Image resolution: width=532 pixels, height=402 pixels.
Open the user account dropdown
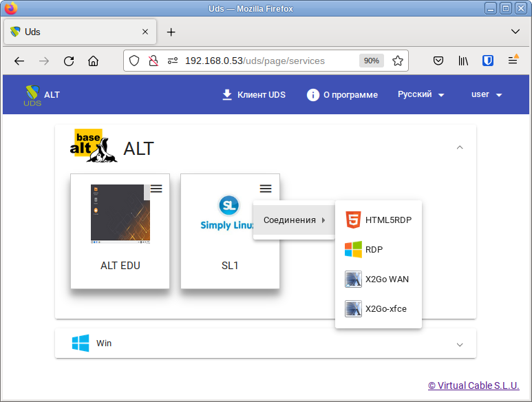pyautogui.click(x=487, y=94)
